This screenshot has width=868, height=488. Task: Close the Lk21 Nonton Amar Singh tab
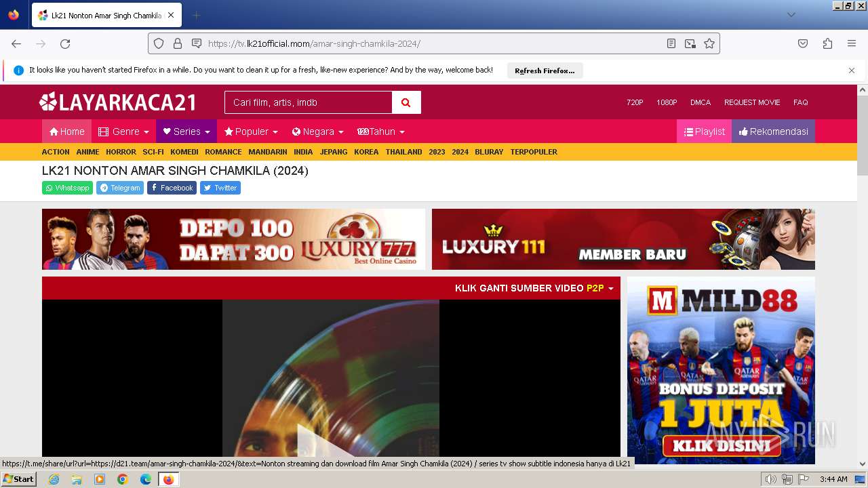click(171, 15)
